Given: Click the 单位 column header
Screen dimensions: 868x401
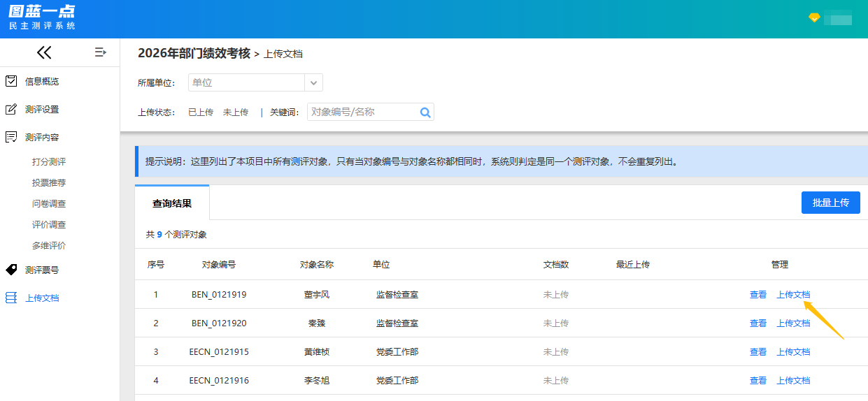Looking at the screenshot, I should (x=381, y=264).
